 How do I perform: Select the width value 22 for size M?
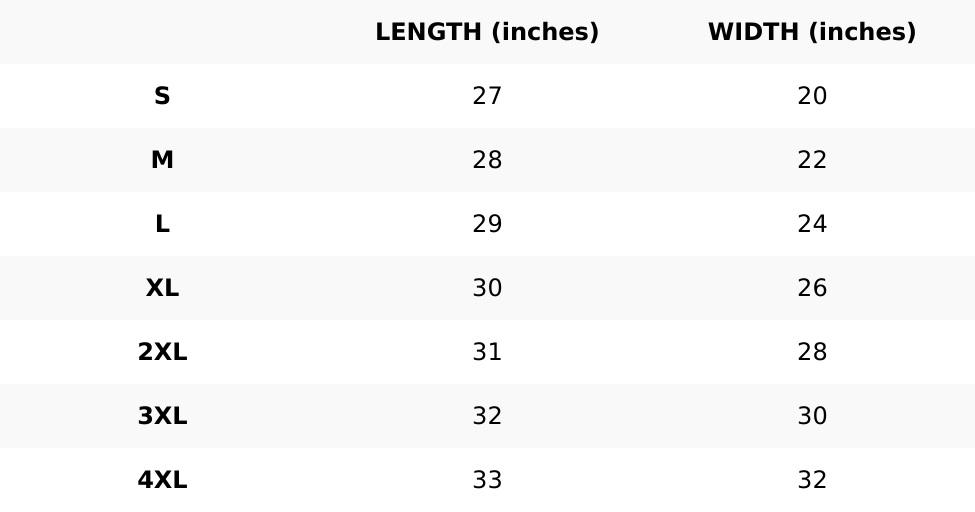[x=812, y=160]
